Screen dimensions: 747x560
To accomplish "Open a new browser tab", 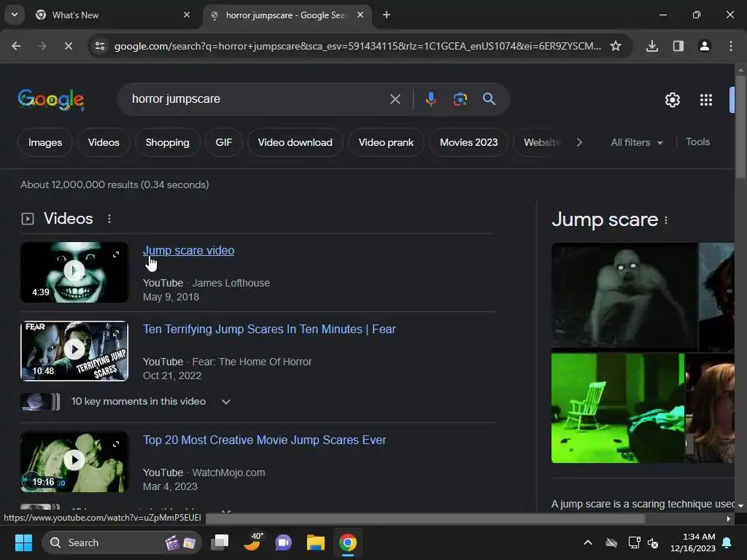I will [387, 15].
